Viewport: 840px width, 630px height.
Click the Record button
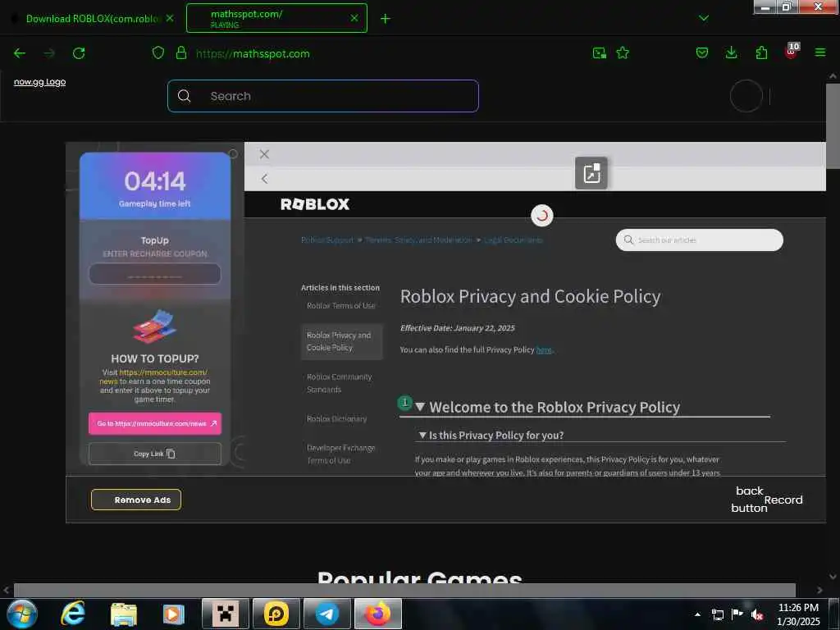point(783,500)
